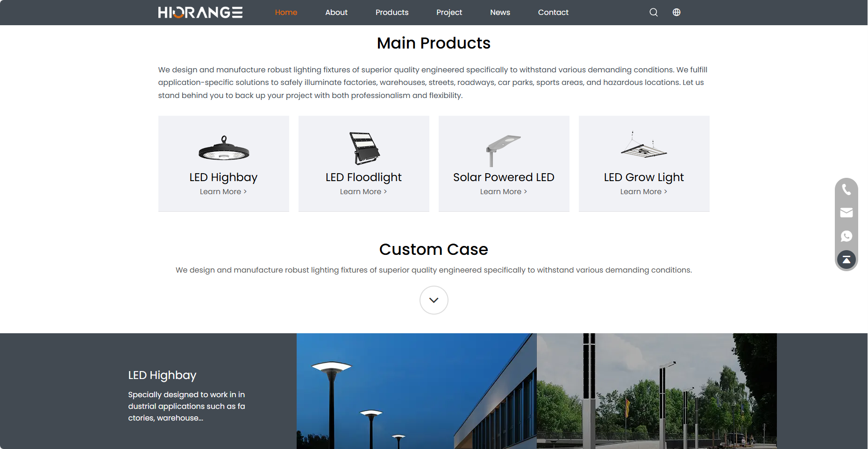
Task: Open Learn More under LED Grow Light
Action: pyautogui.click(x=643, y=192)
